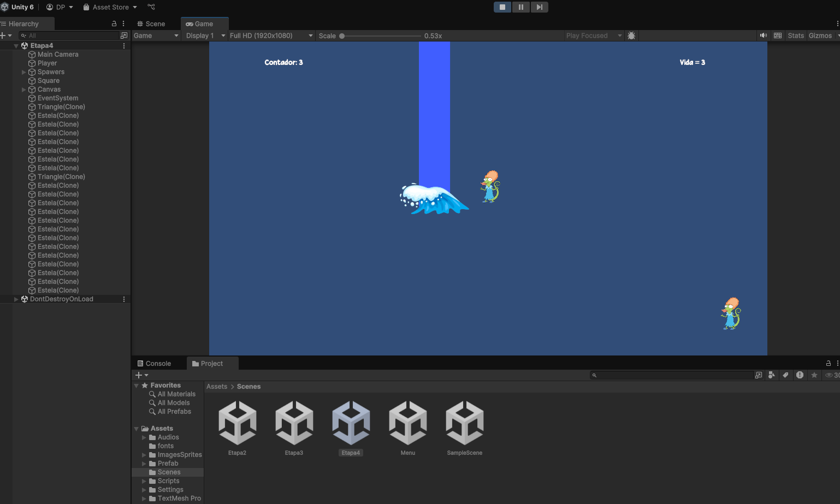Lock the Hierarchy panel
840x504 pixels.
(x=114, y=23)
